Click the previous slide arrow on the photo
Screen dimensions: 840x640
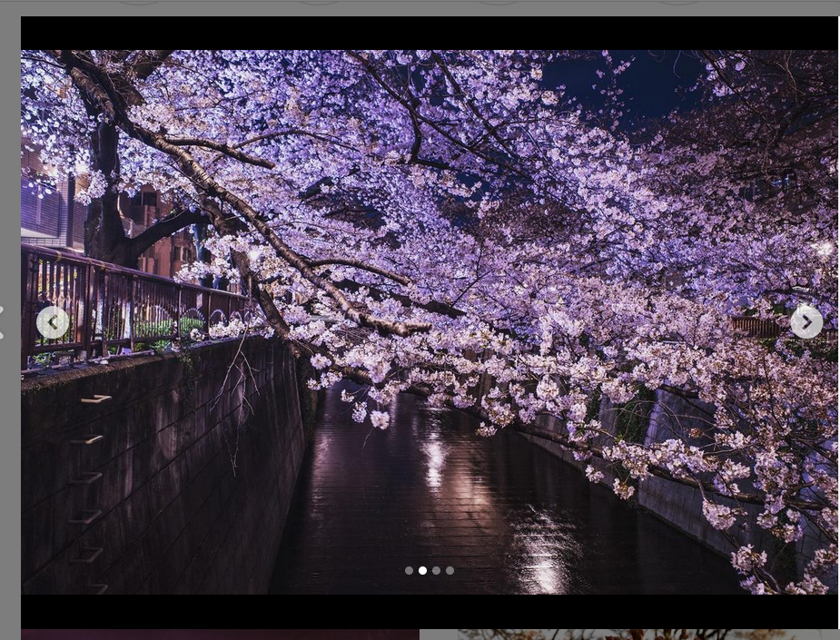(53, 322)
